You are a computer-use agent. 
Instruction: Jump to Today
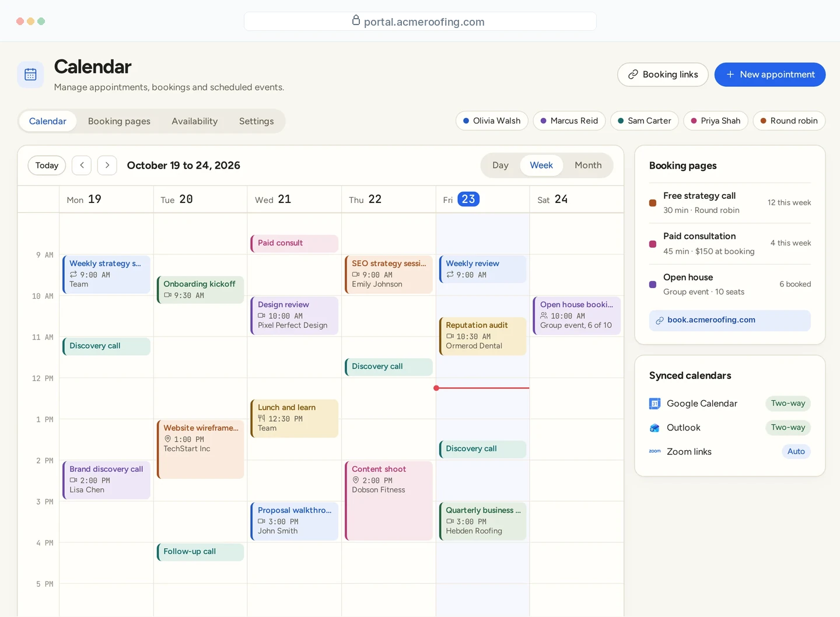tap(47, 165)
